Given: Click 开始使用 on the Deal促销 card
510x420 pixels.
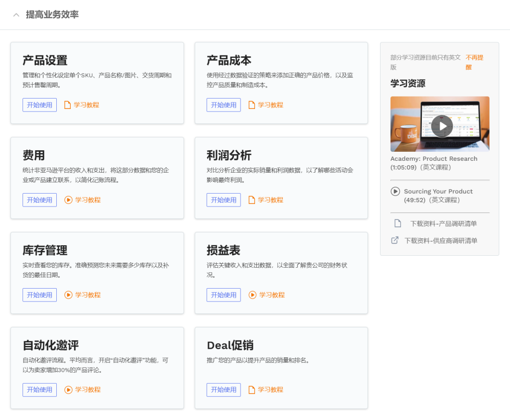Looking at the screenshot, I should click(x=224, y=390).
